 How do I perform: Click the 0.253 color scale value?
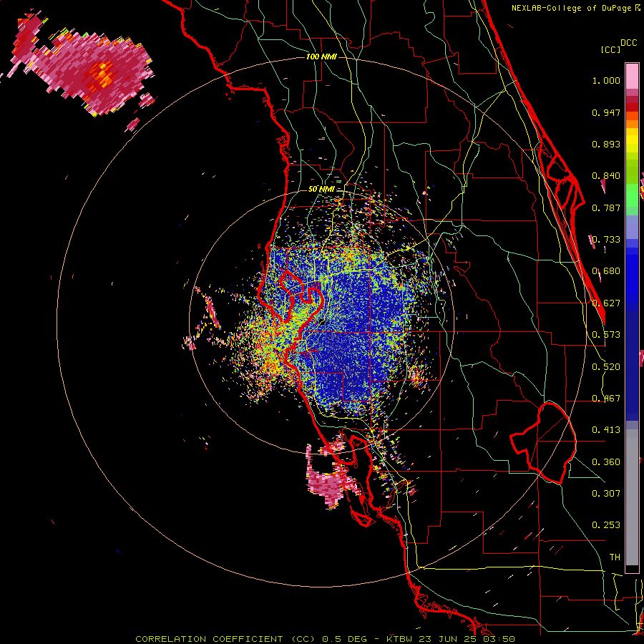(x=606, y=525)
